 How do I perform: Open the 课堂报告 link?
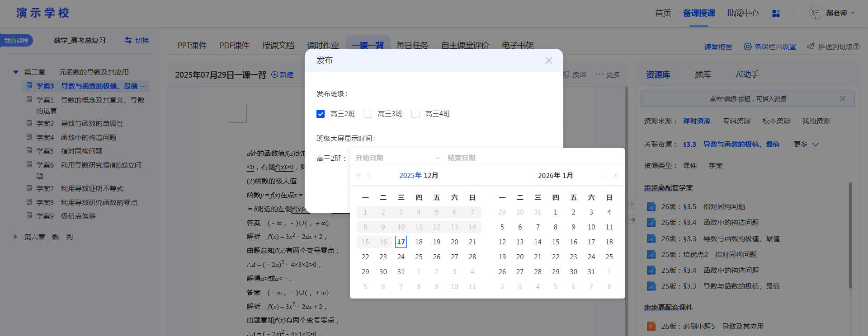click(718, 47)
